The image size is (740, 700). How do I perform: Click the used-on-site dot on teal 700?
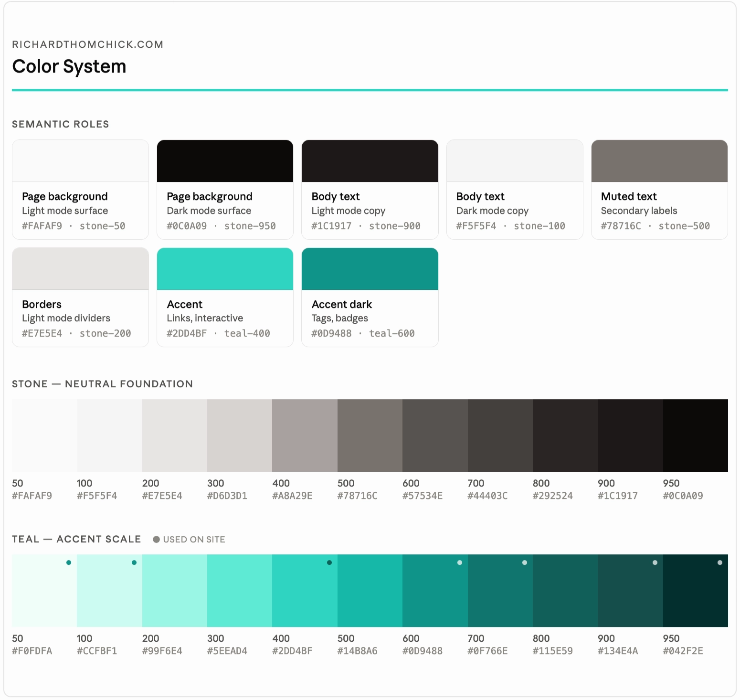525,562
